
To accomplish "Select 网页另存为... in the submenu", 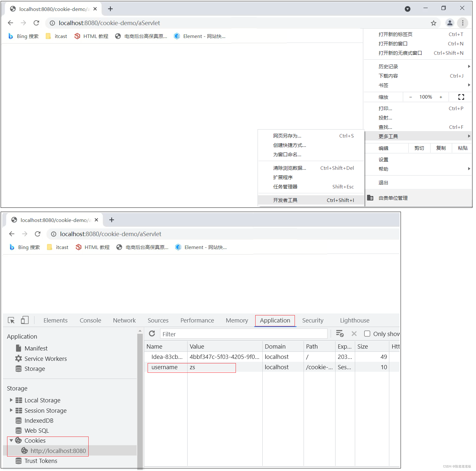I will tap(311, 136).
